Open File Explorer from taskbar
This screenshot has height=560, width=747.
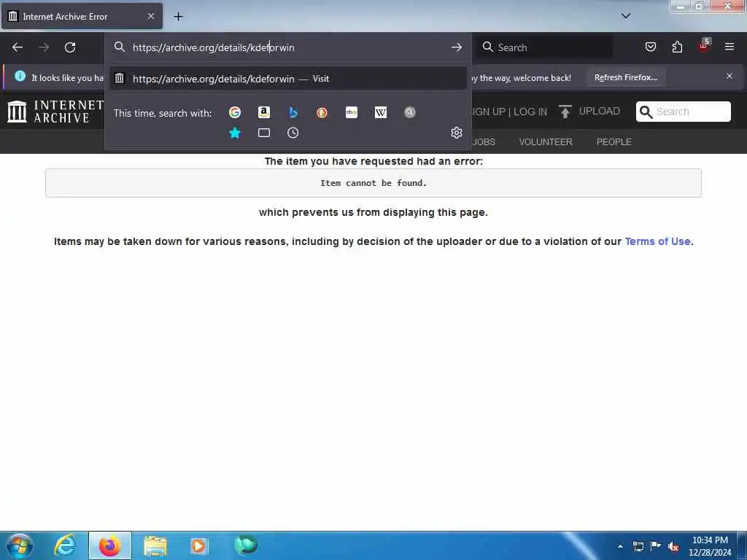[x=155, y=545]
